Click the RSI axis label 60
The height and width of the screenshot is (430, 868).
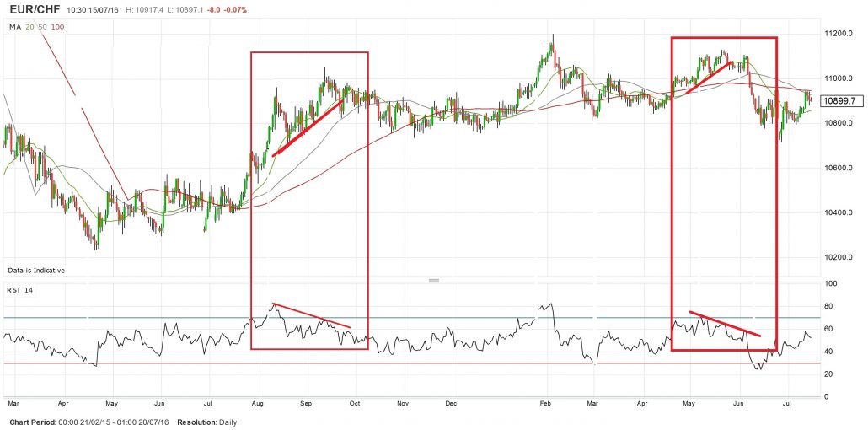[x=829, y=329]
